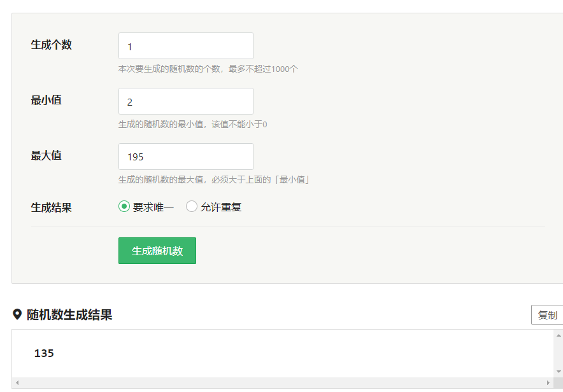Focus the 最小值 input box

coord(185,101)
